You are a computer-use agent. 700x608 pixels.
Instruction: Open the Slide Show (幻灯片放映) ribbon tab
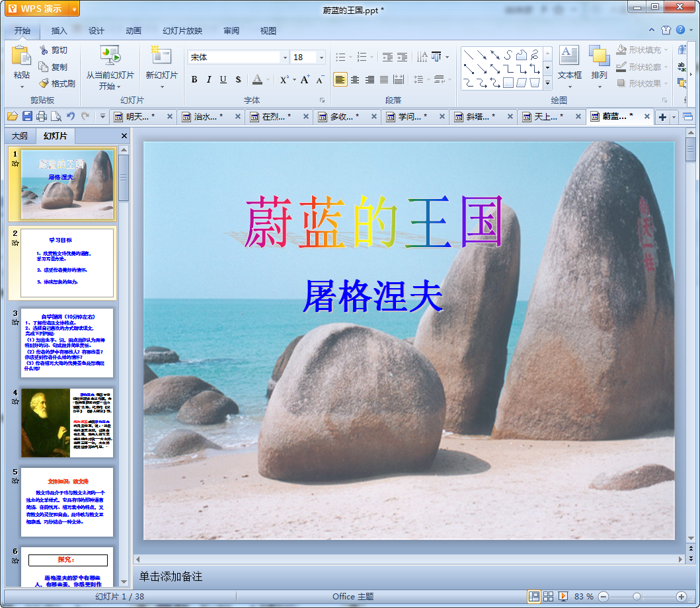click(182, 30)
